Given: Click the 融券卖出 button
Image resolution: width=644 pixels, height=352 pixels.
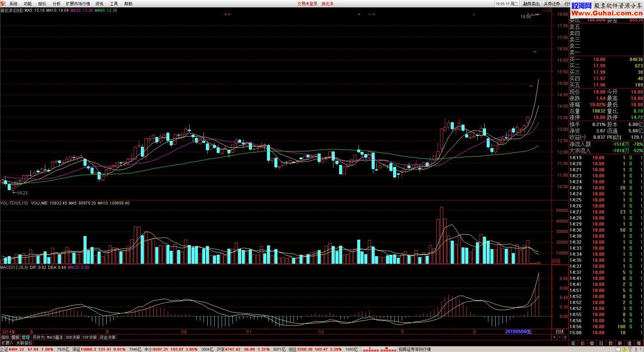Looking at the screenshot, I should coord(531,4).
